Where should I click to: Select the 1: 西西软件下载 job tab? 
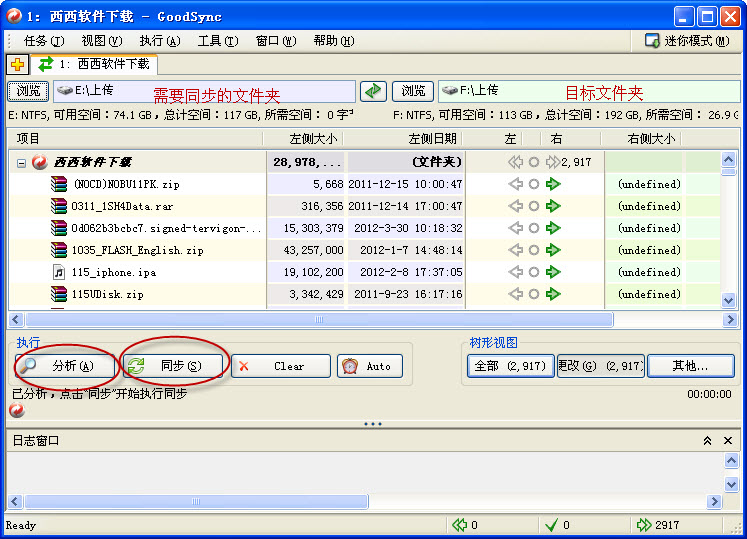pyautogui.click(x=94, y=64)
